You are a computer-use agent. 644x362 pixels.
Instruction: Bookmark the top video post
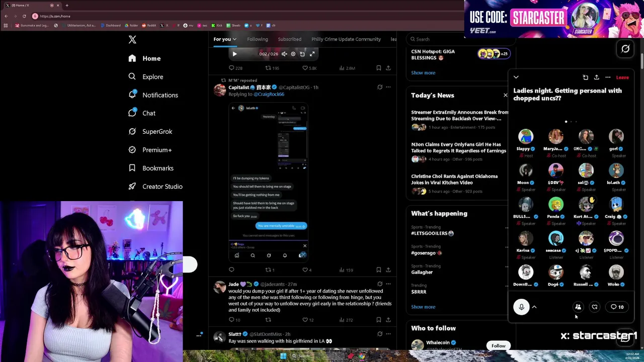[378, 68]
